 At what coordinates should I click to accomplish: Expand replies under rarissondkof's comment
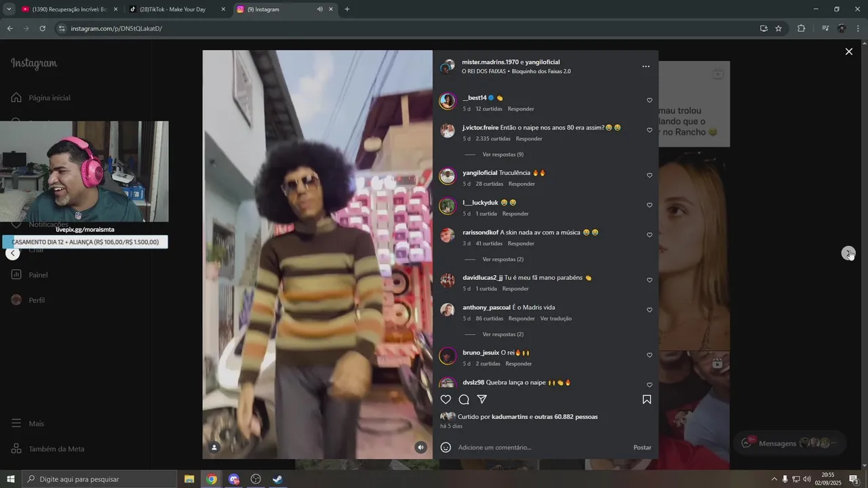[502, 260]
